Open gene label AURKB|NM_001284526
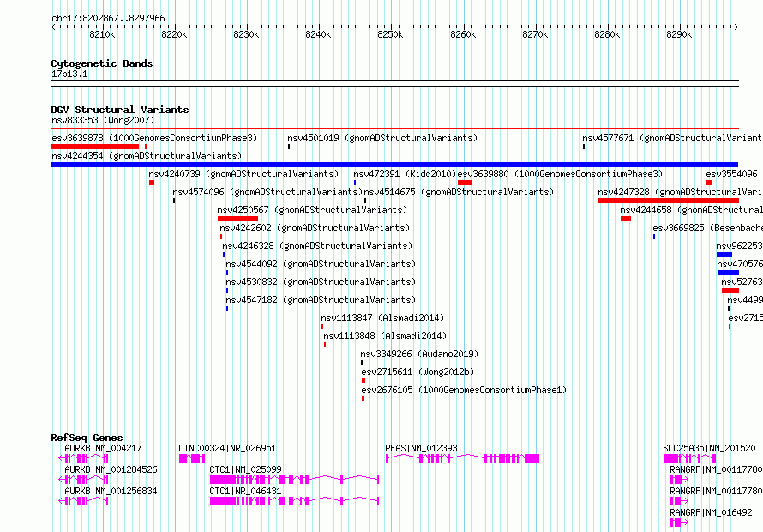The width and height of the screenshot is (763, 532). (111, 469)
